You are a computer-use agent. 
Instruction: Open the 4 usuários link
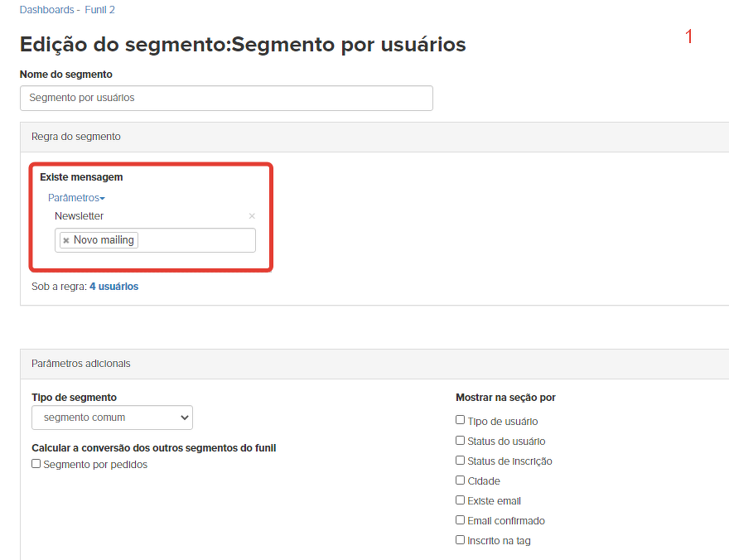(113, 287)
